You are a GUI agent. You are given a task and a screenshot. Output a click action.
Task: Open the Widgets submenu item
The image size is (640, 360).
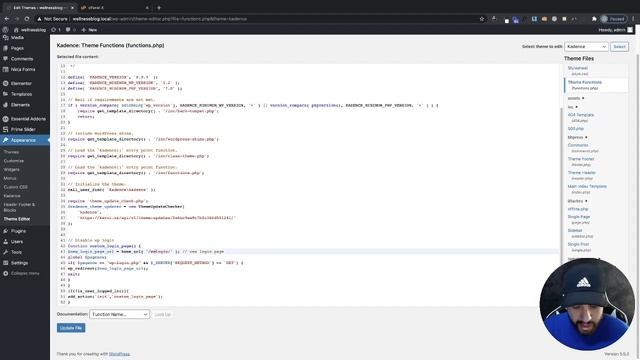point(11,169)
